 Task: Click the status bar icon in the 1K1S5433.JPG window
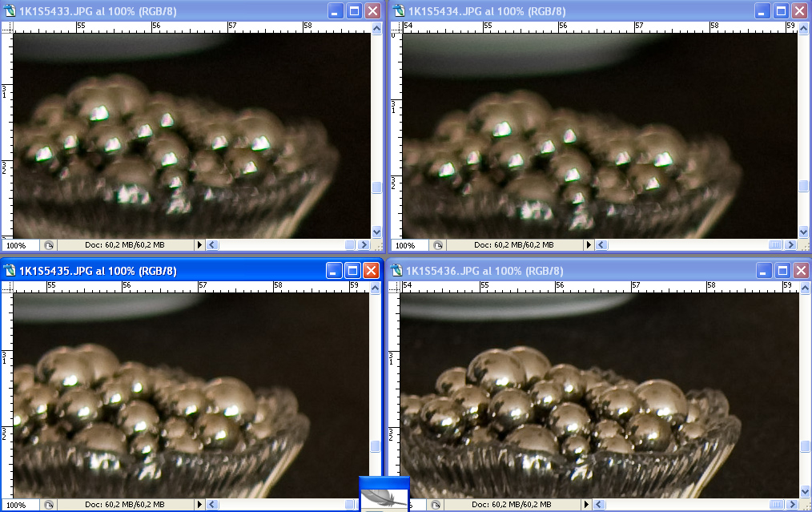[x=49, y=245]
